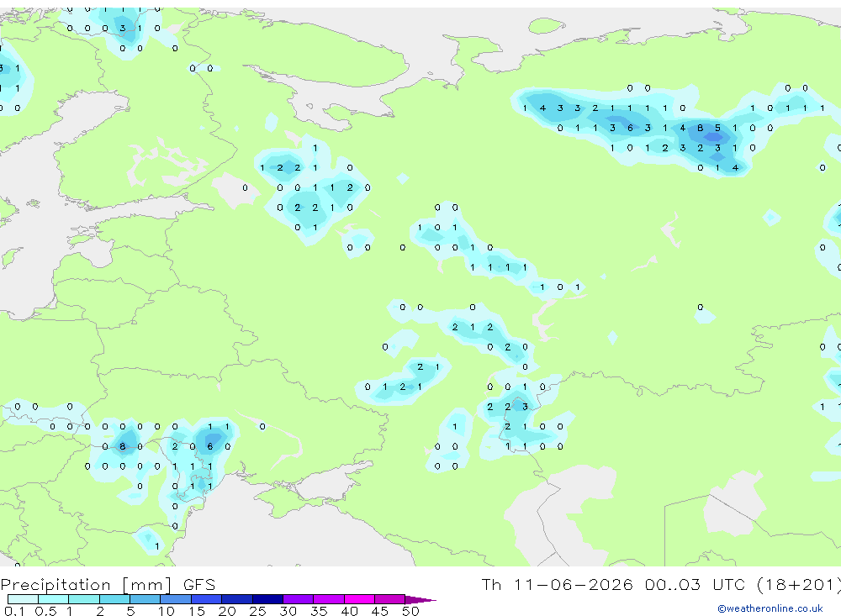Click the 30–35 mm purple legend swatch
The height and width of the screenshot is (616, 841).
coord(299,599)
